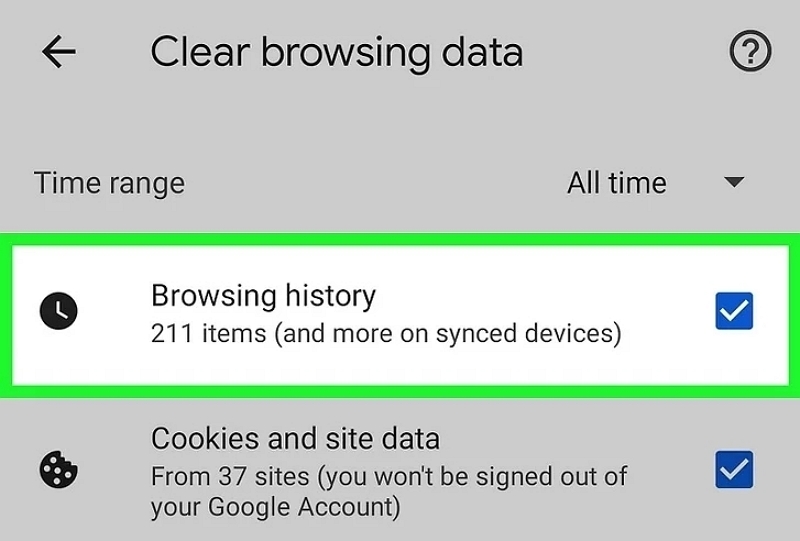Select the Time range label
The width and height of the screenshot is (800, 541).
click(109, 183)
